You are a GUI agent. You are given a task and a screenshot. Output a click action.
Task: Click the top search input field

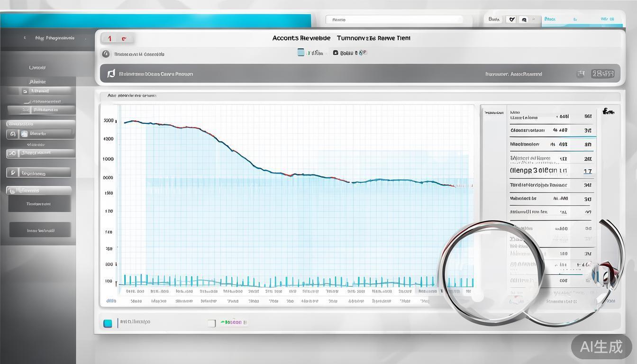click(x=394, y=19)
